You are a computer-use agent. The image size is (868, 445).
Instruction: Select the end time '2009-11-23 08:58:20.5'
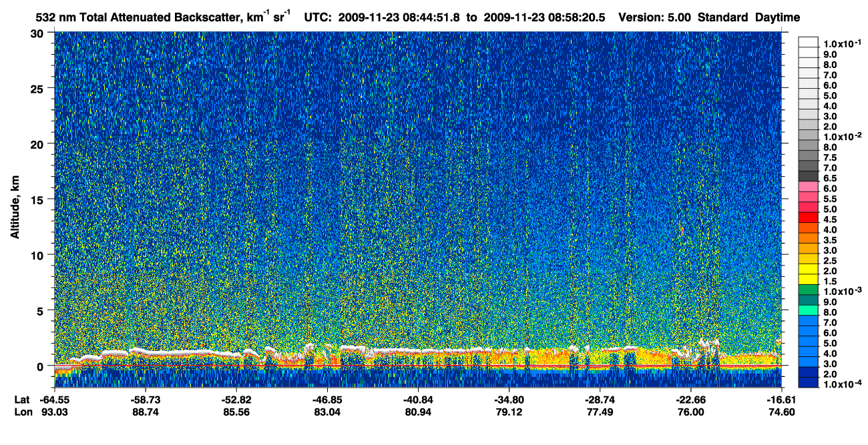544,18
